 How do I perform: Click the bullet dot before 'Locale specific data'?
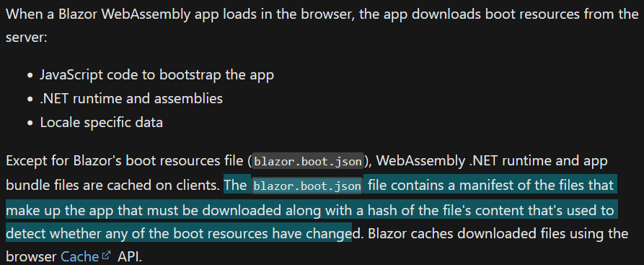tap(30, 124)
